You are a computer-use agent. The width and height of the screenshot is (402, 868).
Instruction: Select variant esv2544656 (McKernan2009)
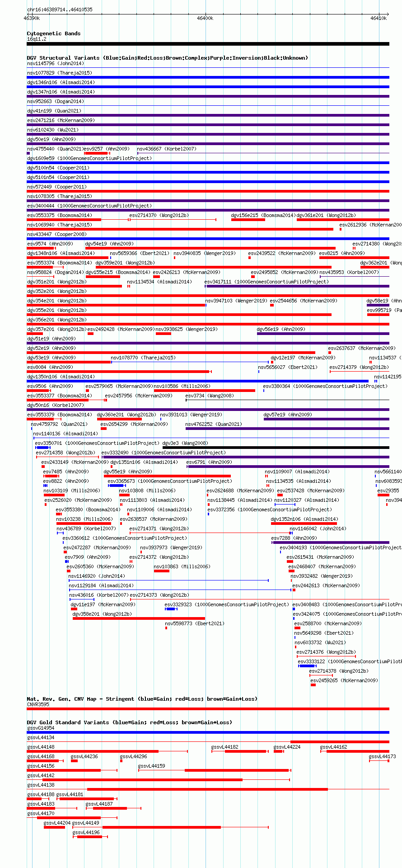[x=304, y=301]
